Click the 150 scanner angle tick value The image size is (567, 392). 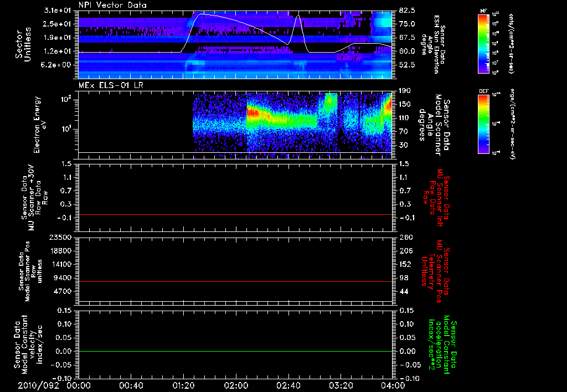click(x=405, y=105)
